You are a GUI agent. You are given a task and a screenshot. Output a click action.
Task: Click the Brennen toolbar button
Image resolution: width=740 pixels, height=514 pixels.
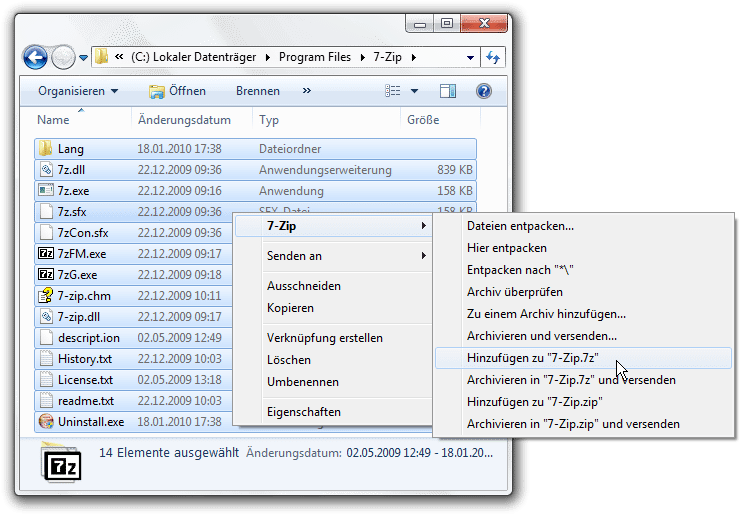(x=258, y=91)
